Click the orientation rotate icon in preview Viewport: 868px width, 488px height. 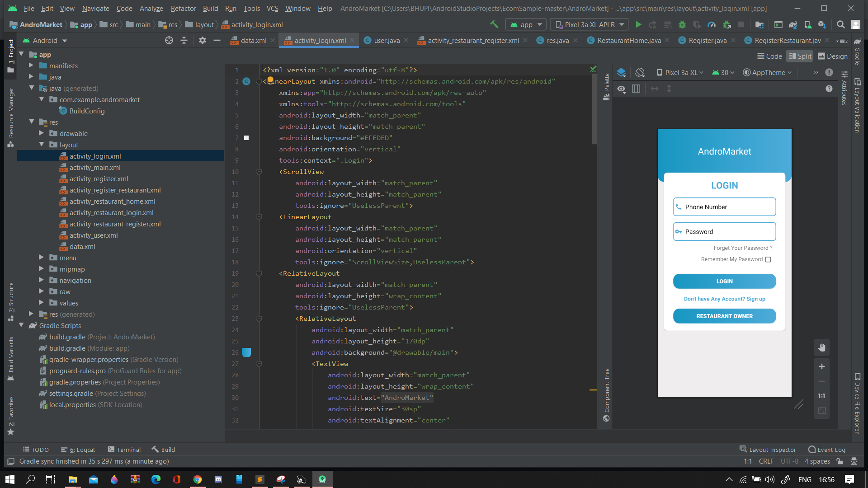point(640,72)
